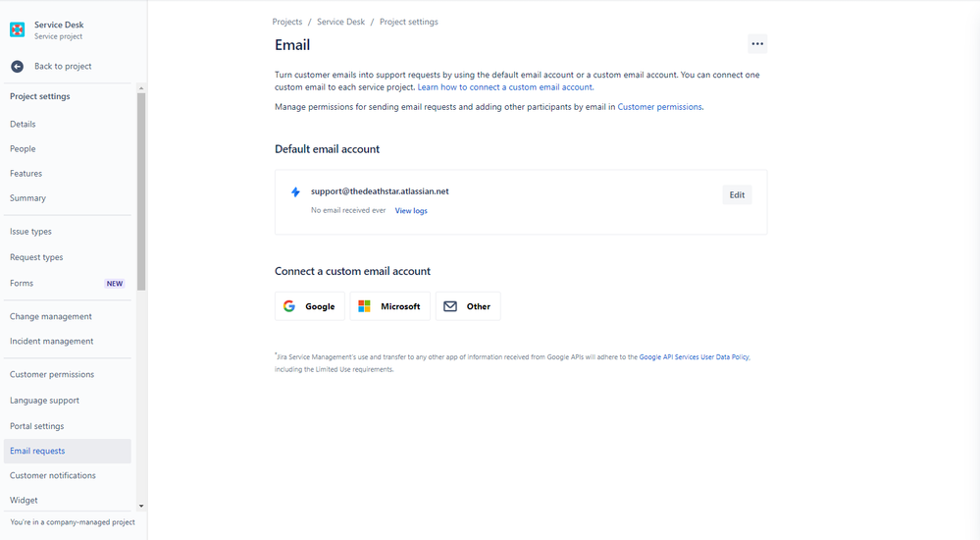Click the sidebar vertical scrollbar thumb
This screenshot has height=540, width=980.
141,191
